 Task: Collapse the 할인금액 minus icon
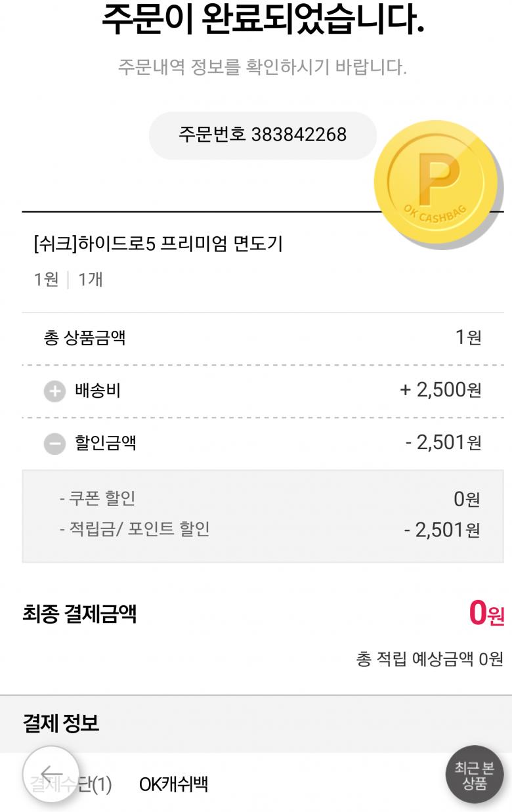pyautogui.click(x=54, y=444)
